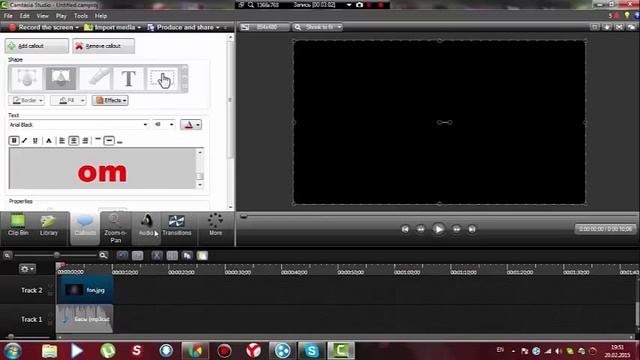Open the View menu
Image resolution: width=640 pixels, height=360 pixels.
point(42,16)
